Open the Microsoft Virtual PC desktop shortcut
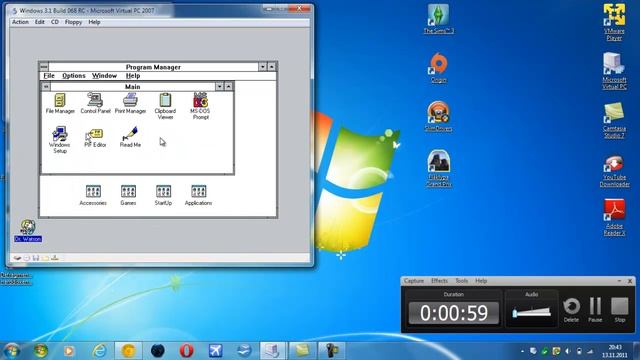The width and height of the screenshot is (640, 360). tap(614, 71)
